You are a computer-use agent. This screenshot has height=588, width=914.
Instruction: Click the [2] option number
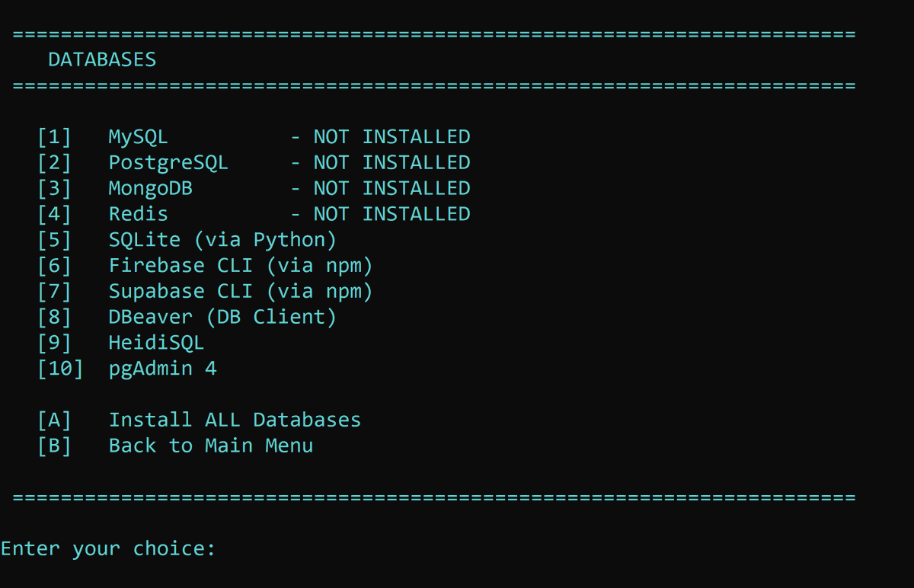(x=54, y=163)
